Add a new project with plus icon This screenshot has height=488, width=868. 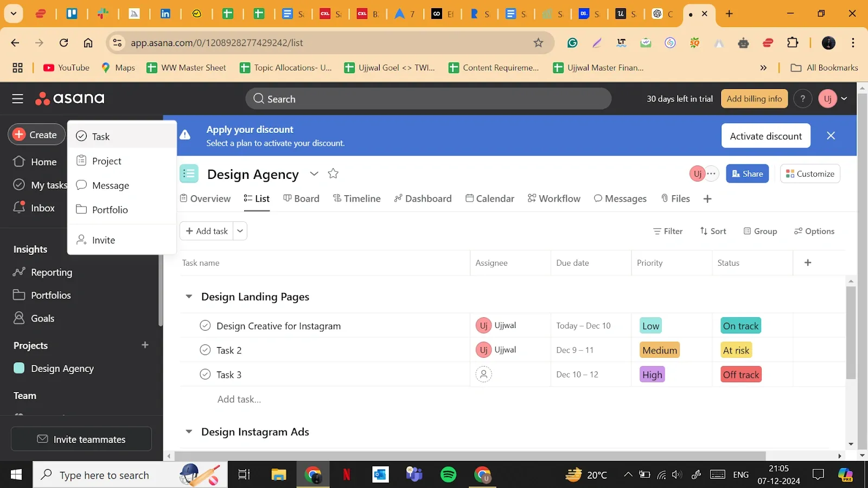pyautogui.click(x=145, y=345)
